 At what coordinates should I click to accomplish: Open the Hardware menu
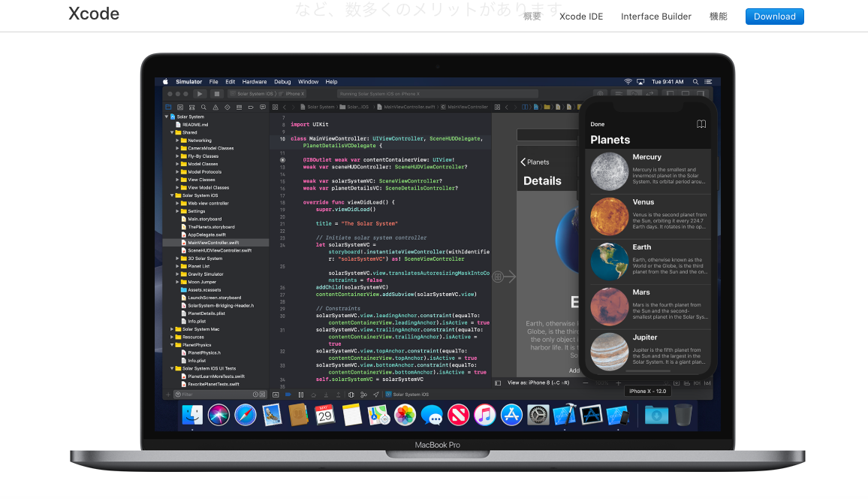click(254, 82)
